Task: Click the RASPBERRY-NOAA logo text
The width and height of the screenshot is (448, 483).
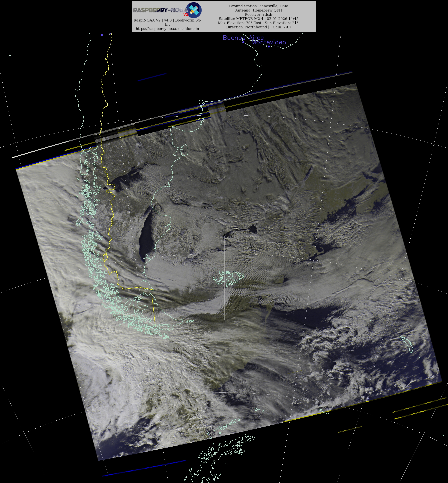Action: (x=160, y=10)
